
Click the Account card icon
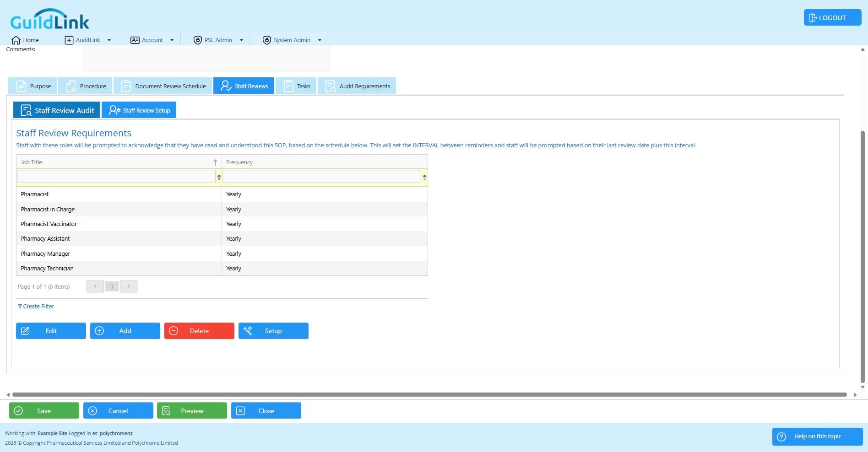[x=135, y=40]
